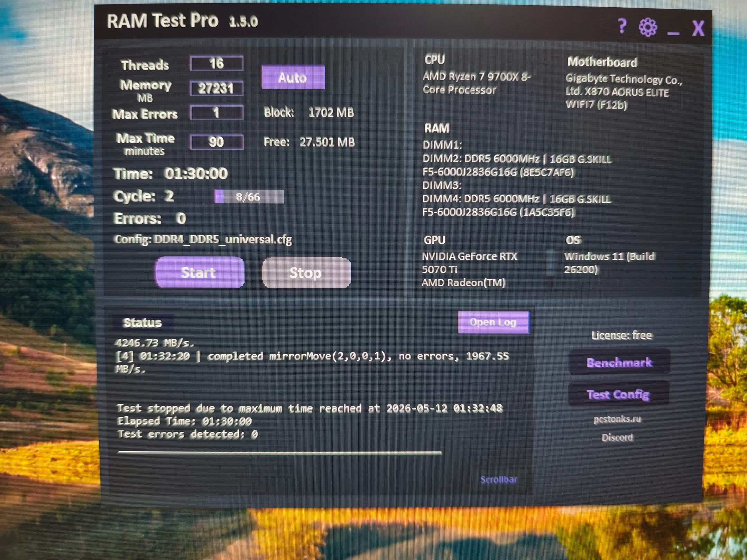
Task: Click the empty DIMM1: entry
Action: coord(442,145)
